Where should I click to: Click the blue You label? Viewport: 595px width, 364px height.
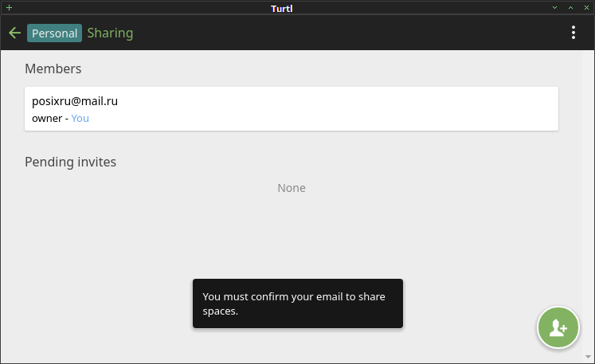click(x=80, y=119)
